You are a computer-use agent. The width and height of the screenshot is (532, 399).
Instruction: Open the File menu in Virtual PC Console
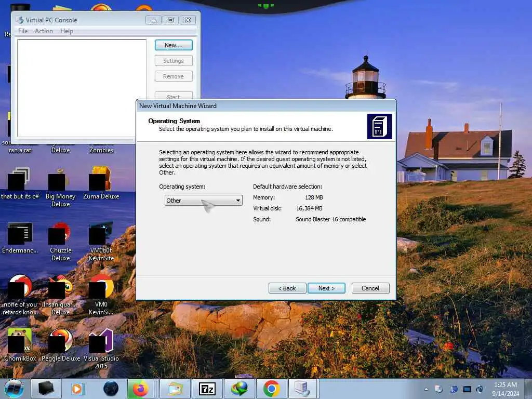tap(23, 31)
